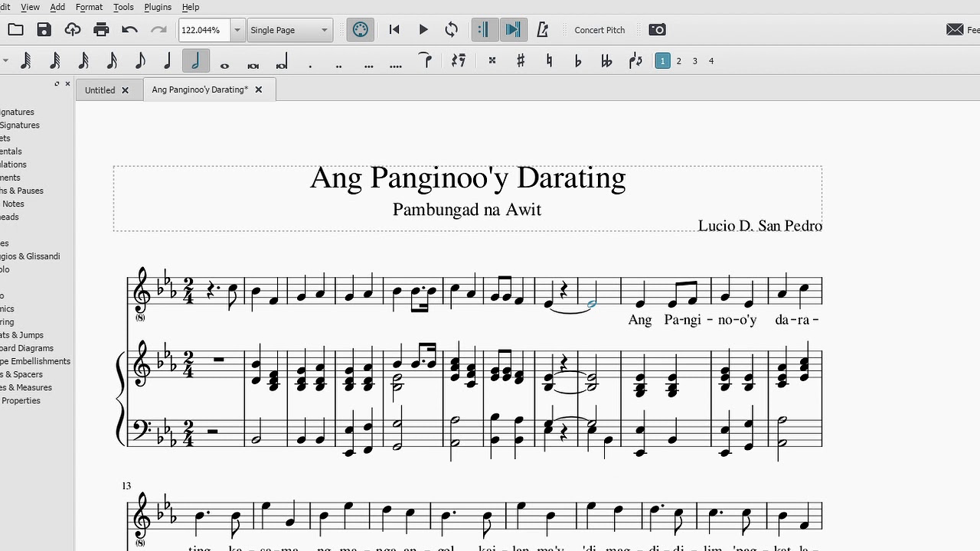Select the quarter note duration
Screen dimensions: 980x551
pyautogui.click(x=168, y=61)
